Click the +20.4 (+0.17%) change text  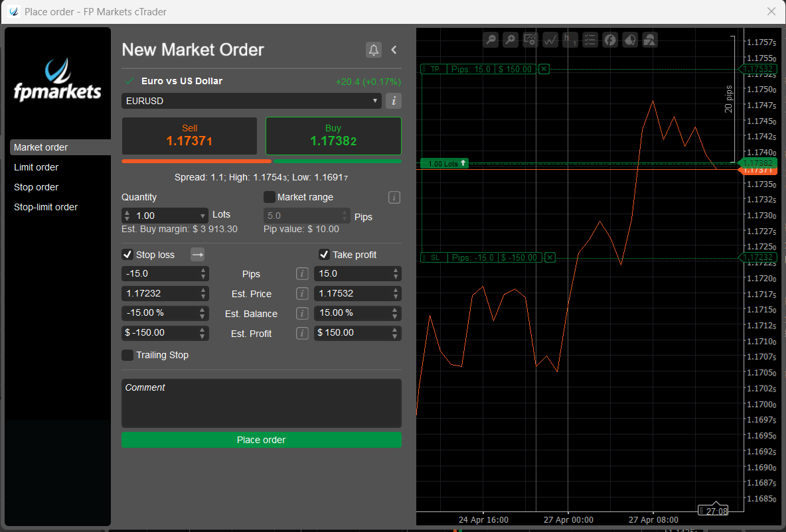click(x=368, y=82)
